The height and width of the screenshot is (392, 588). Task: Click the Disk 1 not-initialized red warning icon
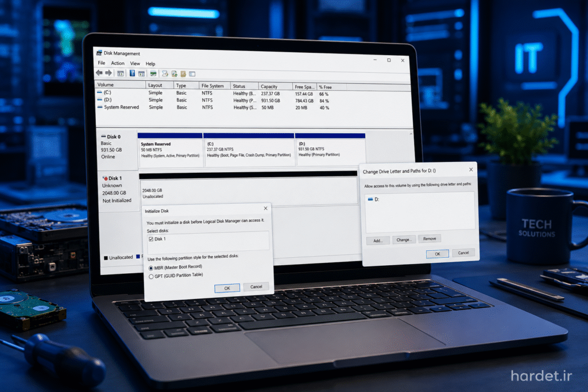105,178
